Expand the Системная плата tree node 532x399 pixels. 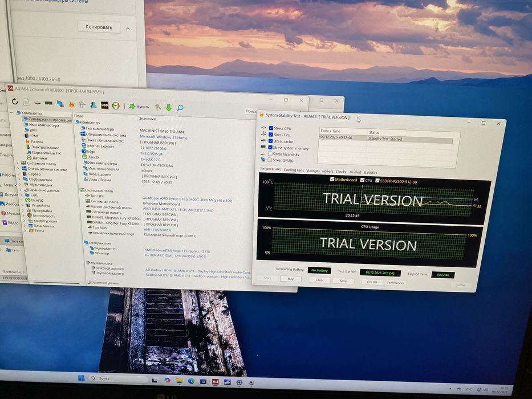(x=17, y=163)
